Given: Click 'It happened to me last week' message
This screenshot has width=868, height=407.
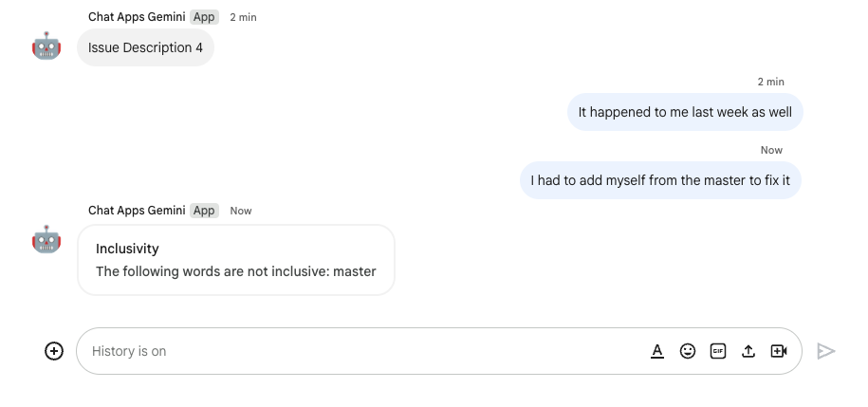Looking at the screenshot, I should 685,112.
